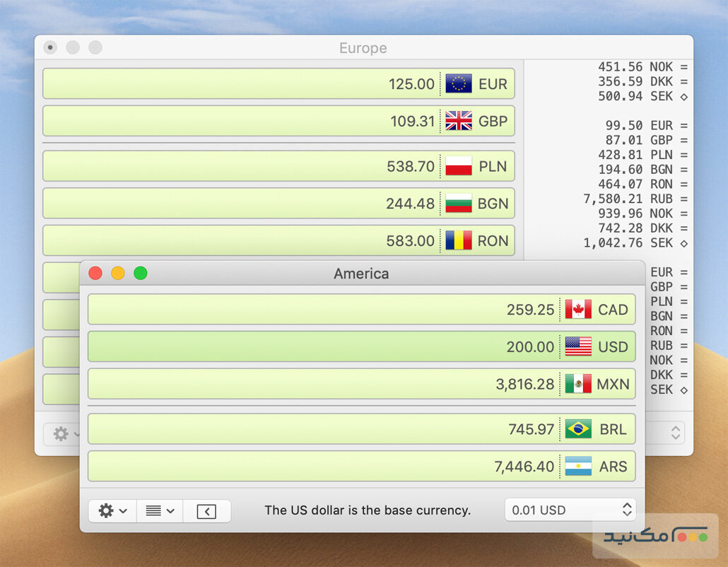Click the PLN flag icon
728x567 pixels.
point(459,166)
